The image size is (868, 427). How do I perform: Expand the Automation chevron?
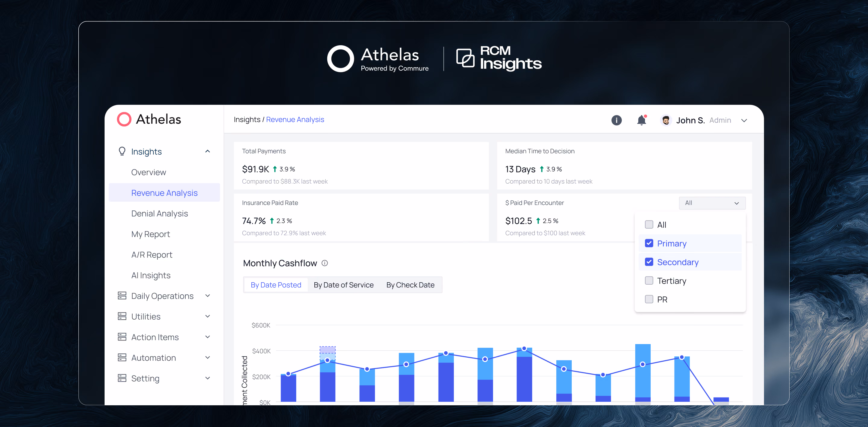tap(208, 357)
